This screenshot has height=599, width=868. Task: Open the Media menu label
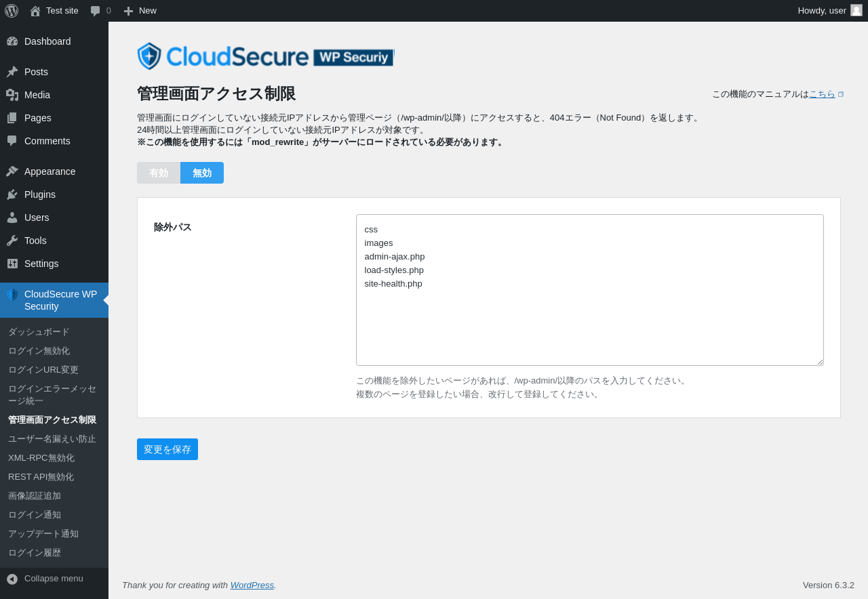pos(37,95)
